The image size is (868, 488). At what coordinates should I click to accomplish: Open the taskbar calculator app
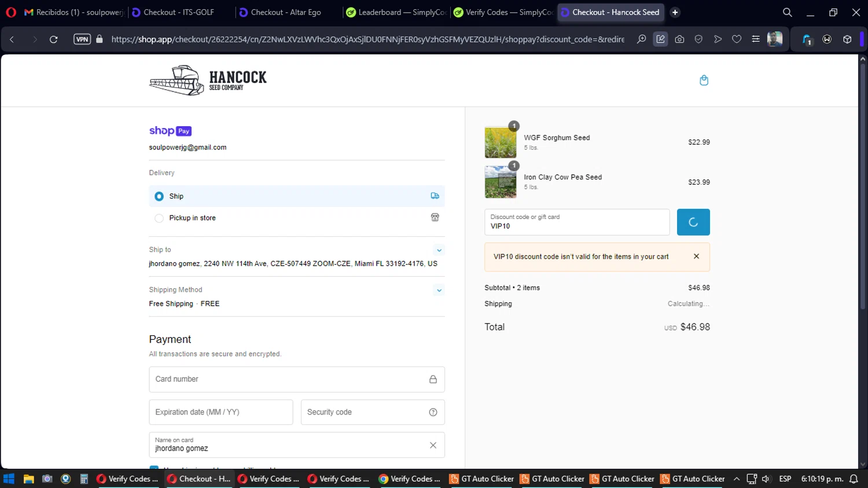pos(84,479)
